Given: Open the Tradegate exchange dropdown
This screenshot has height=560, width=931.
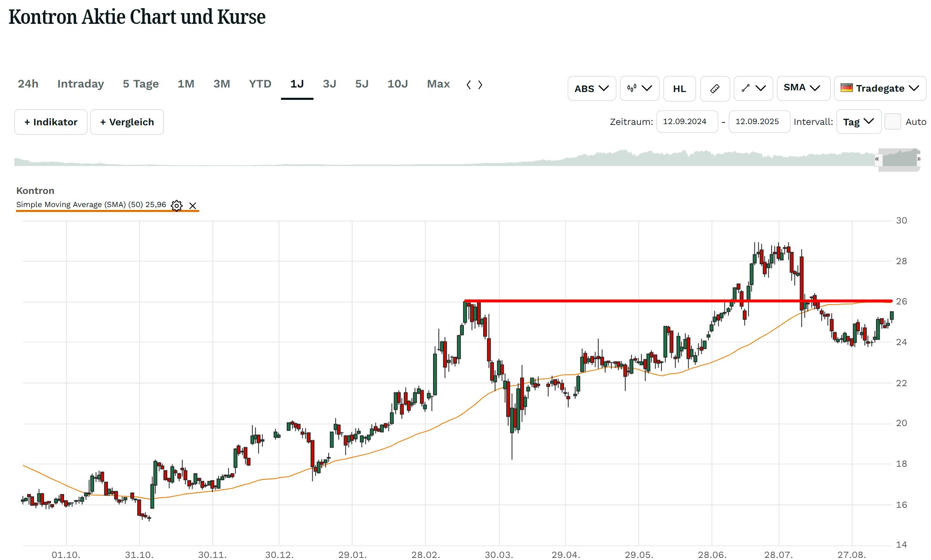Looking at the screenshot, I should click(880, 88).
